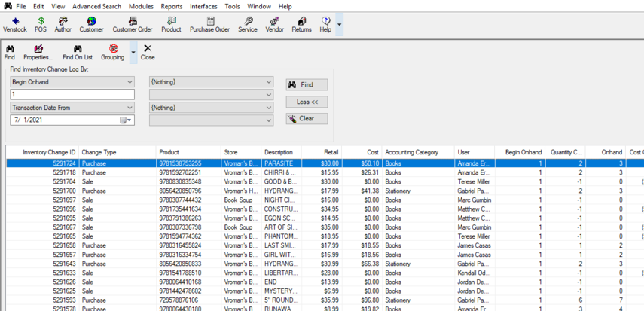Sort by Description column header
The image size is (644, 311).
click(281, 152)
